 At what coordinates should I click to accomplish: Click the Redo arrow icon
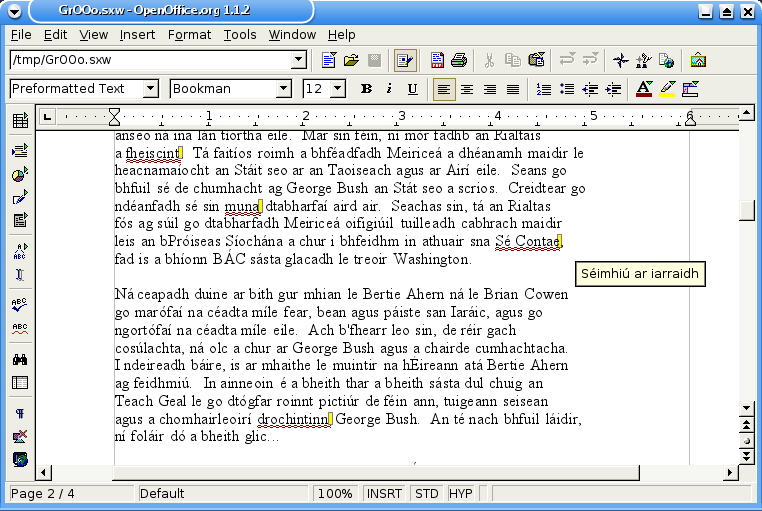click(590, 60)
